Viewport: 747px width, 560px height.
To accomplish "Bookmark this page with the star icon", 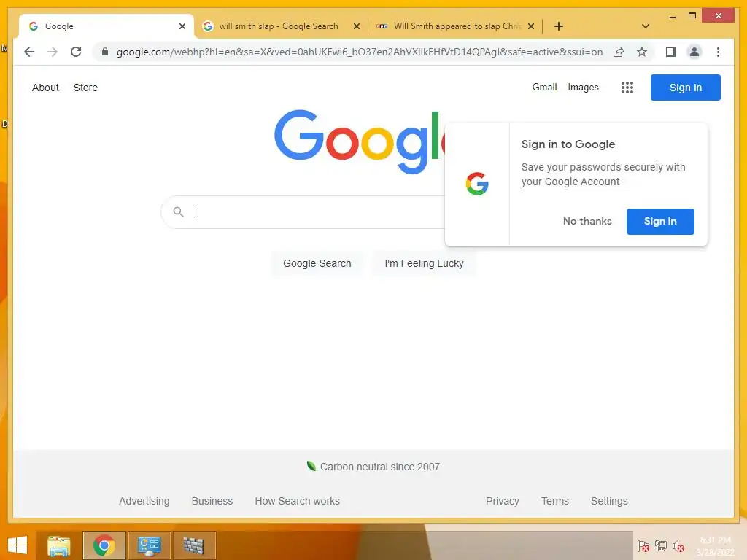I will click(x=642, y=52).
